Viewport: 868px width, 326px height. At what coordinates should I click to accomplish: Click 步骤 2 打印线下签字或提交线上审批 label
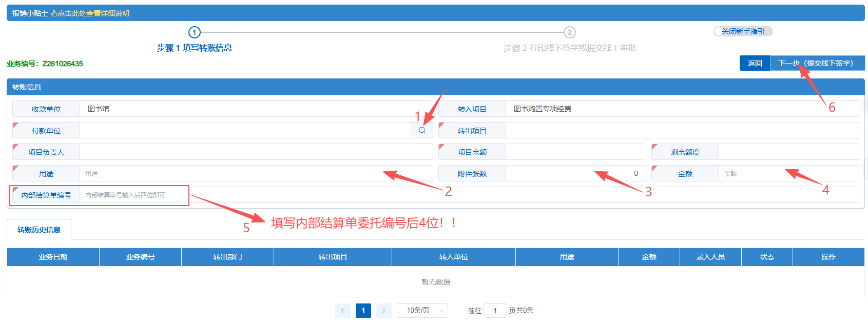click(570, 48)
